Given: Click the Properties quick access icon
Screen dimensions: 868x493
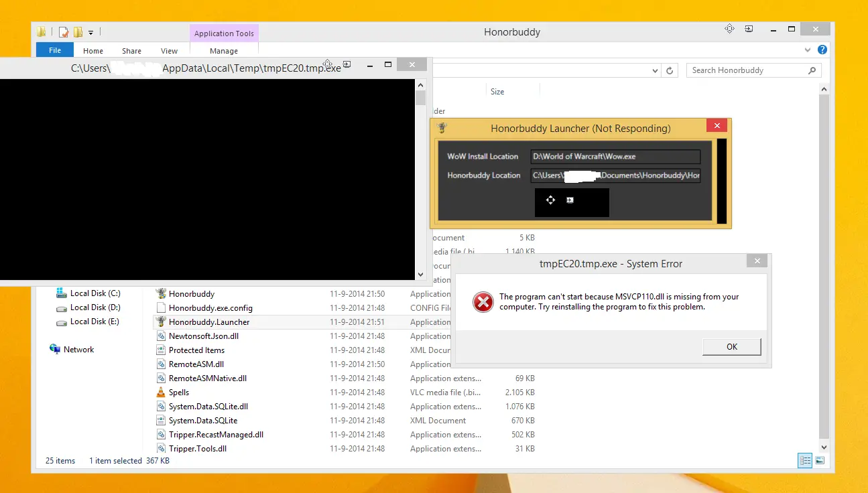Looking at the screenshot, I should pyautogui.click(x=64, y=31).
